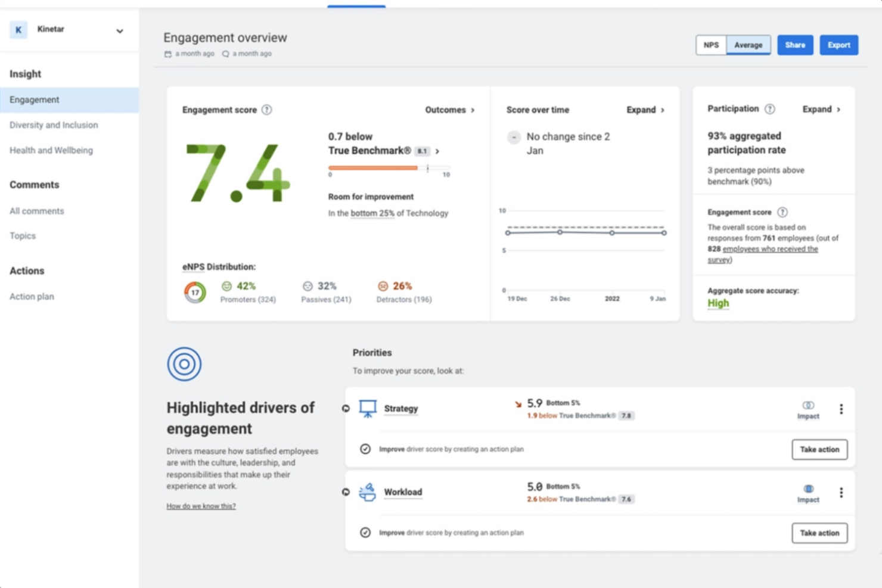Click the Impact icon on the Strategy row
Image resolution: width=882 pixels, height=588 pixels.
[808, 405]
